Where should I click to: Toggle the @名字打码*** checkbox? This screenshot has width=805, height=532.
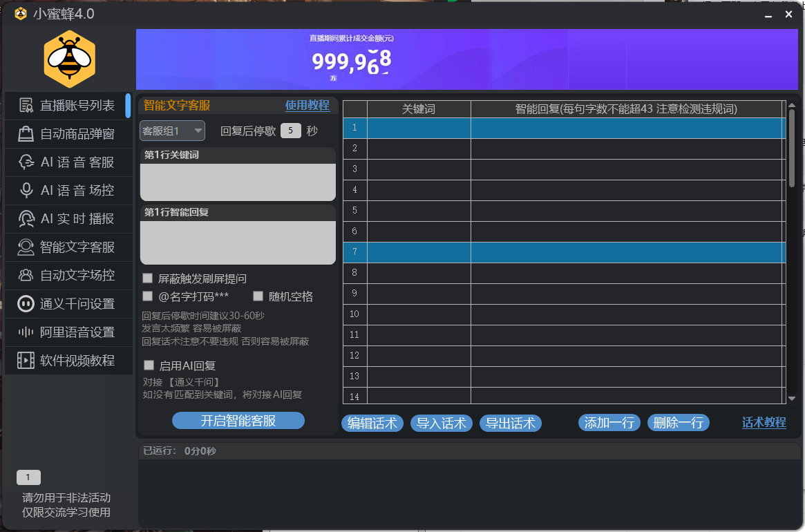[x=148, y=296]
